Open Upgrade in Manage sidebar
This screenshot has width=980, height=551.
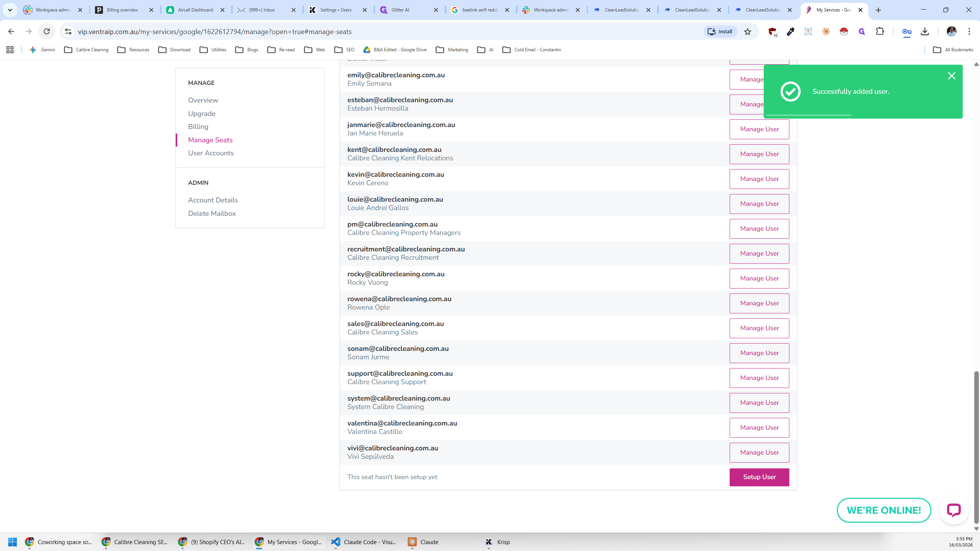coord(202,114)
